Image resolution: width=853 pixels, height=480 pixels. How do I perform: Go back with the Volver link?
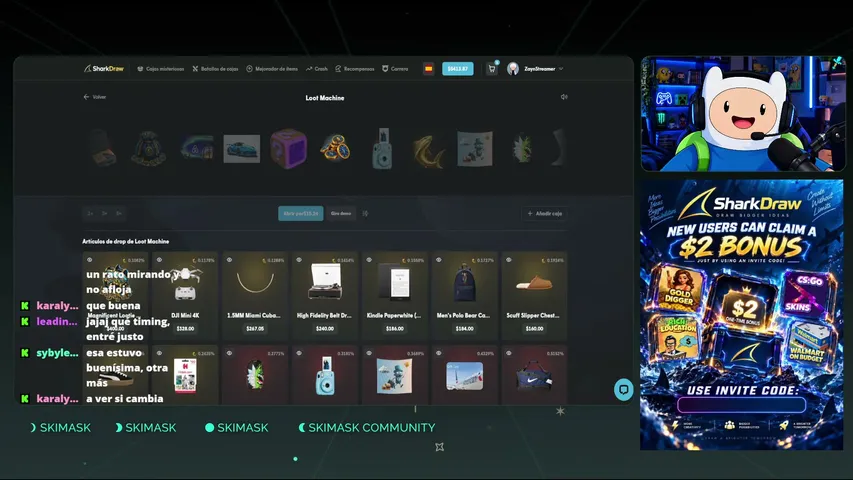pos(95,97)
